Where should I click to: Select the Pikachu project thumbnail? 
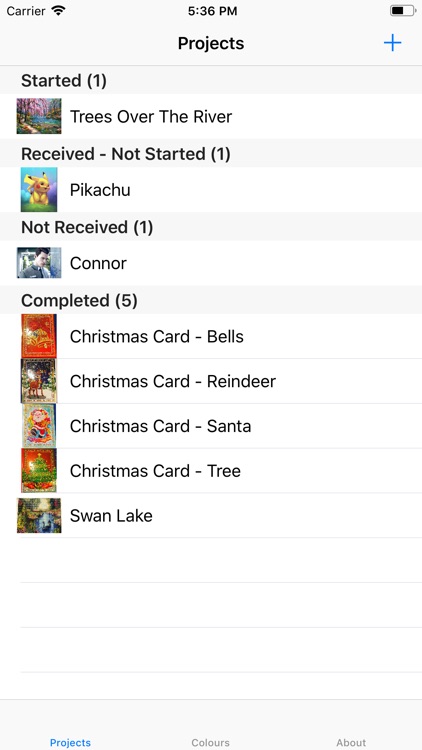(39, 189)
